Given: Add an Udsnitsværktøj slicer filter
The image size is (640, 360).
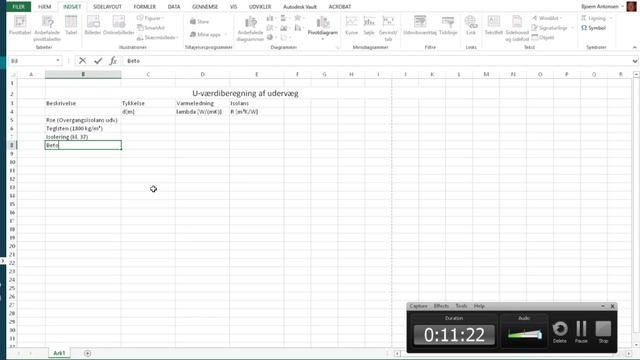Looking at the screenshot, I should pos(420,26).
